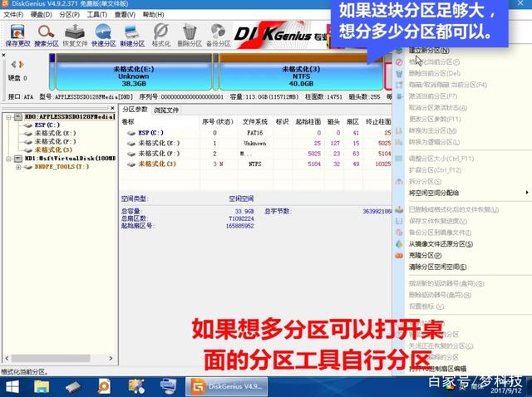Select 未格式化 (F:) in the disk tree
This screenshot has height=397, width=532.
(55, 141)
